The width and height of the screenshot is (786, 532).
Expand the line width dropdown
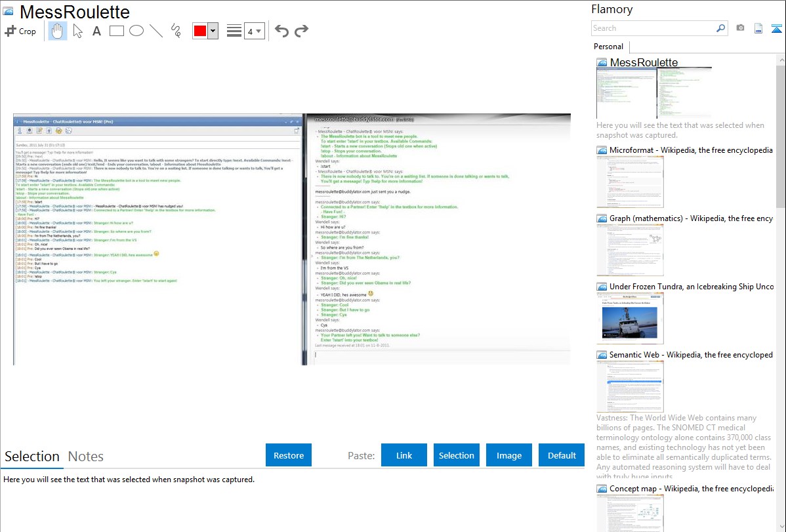254,31
